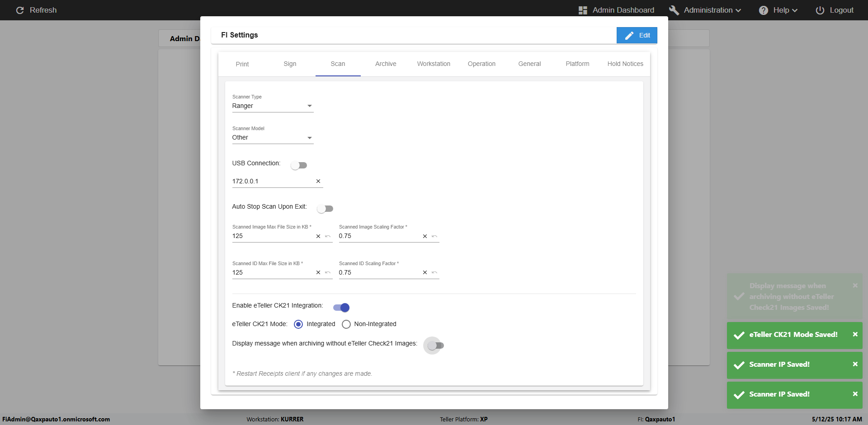The width and height of the screenshot is (868, 425).
Task: Expand the Administration menu
Action: click(x=705, y=10)
